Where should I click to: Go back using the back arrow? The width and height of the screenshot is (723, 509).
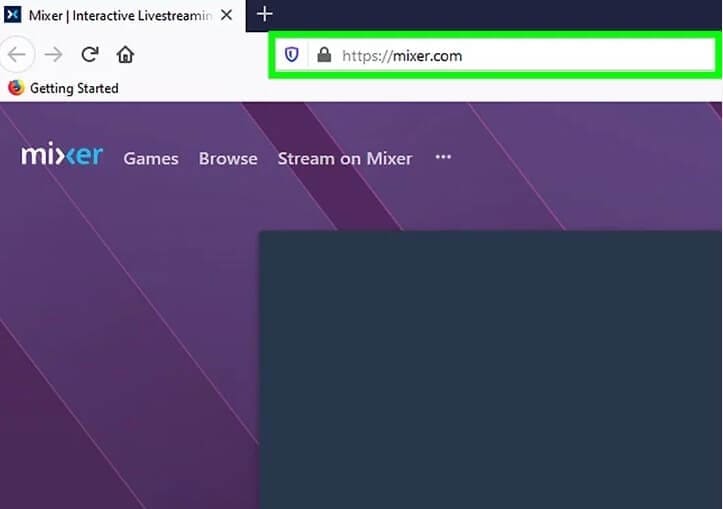click(17, 55)
